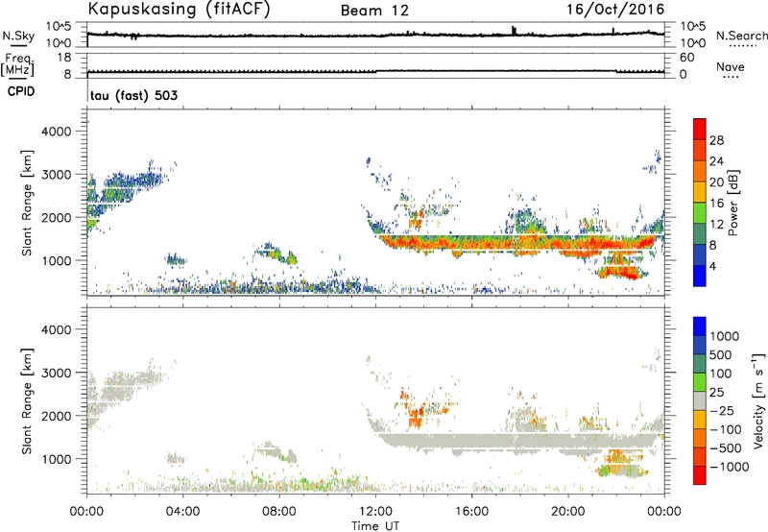This screenshot has height=532, width=768.
Task: Click the noise spike near 17:45 in N.Sky plot
Action: point(514,31)
